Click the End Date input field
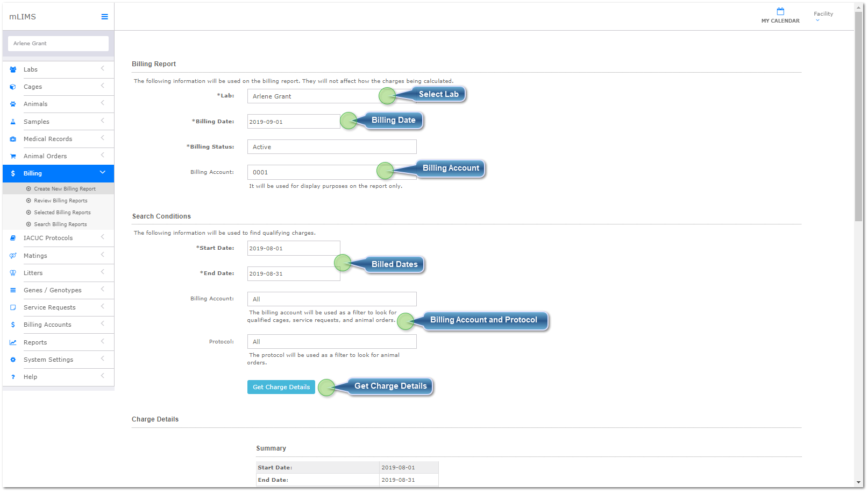868x492 pixels. (x=294, y=273)
